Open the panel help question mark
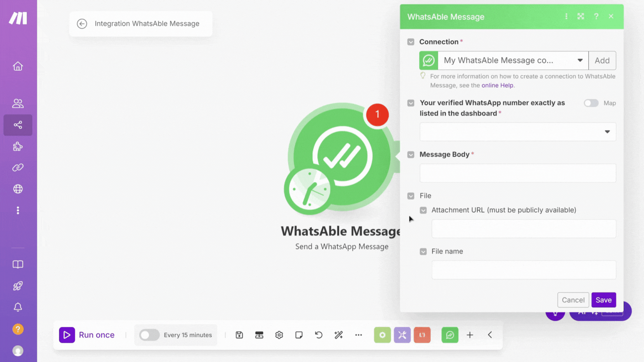Screen dimensions: 644x362 tap(596, 16)
